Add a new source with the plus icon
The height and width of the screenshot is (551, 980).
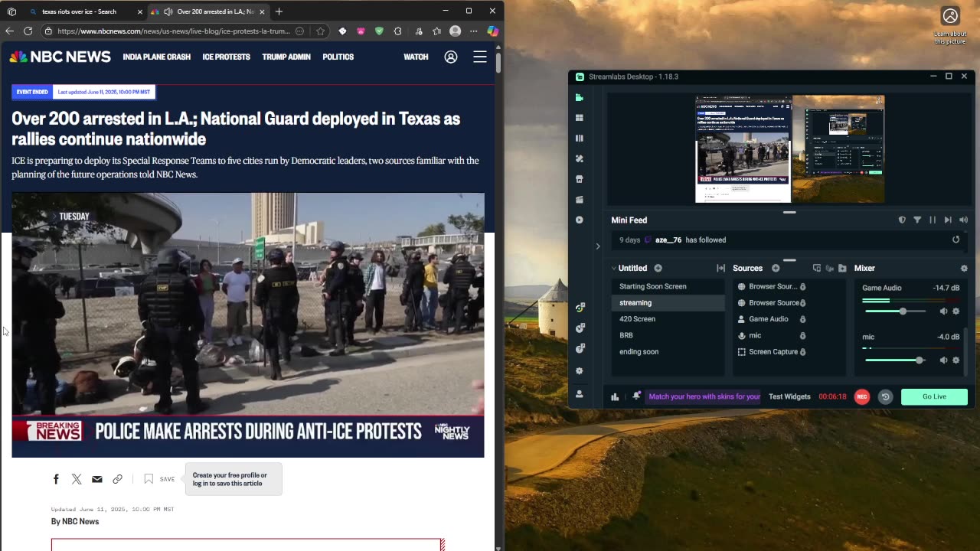click(776, 268)
